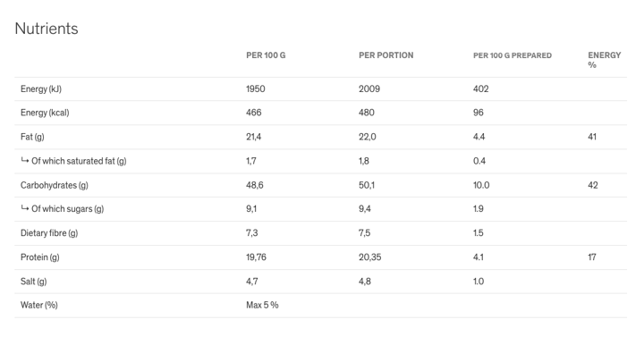Click the Carbohydrates (g) row label
Image resolution: width=644 pixels, height=345 pixels.
tap(55, 185)
